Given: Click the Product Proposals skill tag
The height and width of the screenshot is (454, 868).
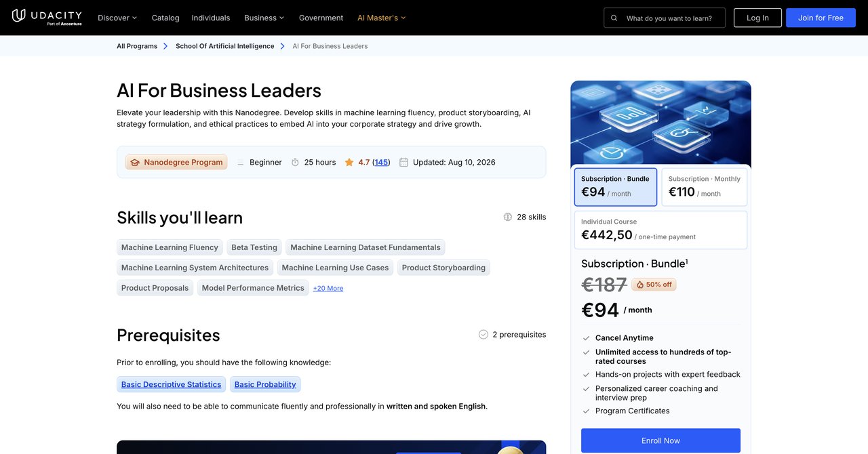Looking at the screenshot, I should pos(155,288).
